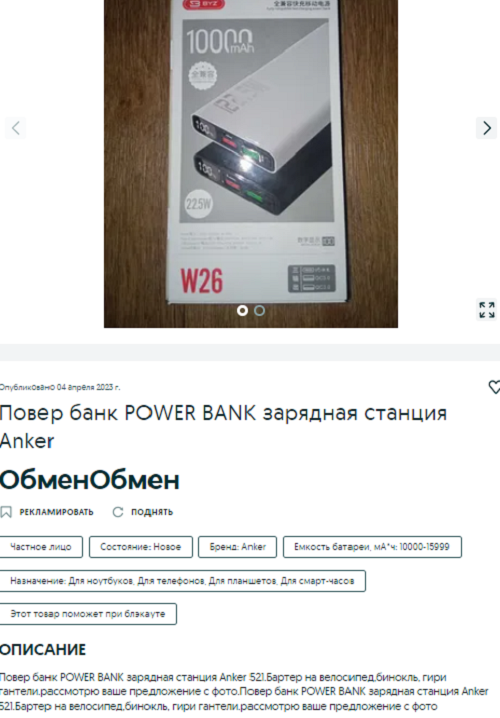Click the refresh icon beside Поднять
500x718 pixels.
(x=118, y=512)
